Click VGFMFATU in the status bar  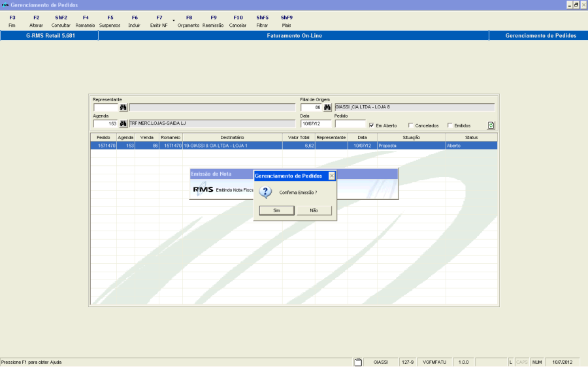tap(434, 362)
